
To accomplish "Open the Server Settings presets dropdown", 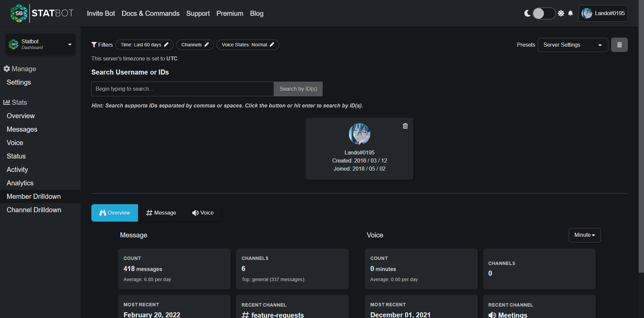I will (573, 45).
